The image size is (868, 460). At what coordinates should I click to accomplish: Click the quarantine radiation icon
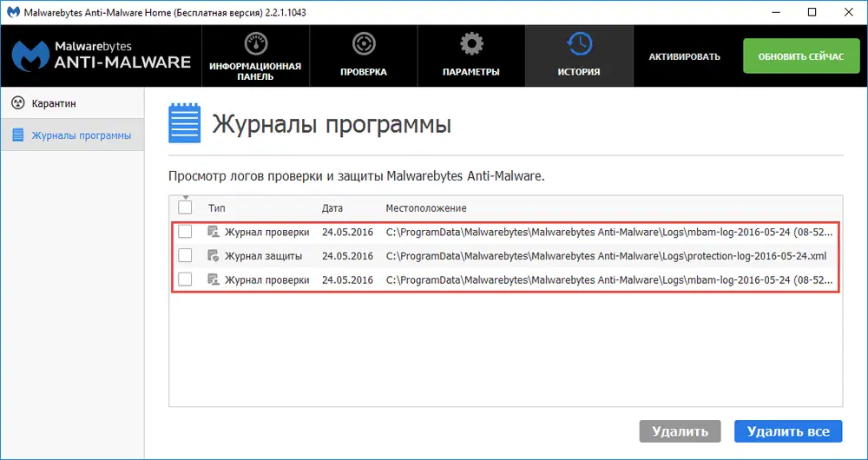pos(18,103)
